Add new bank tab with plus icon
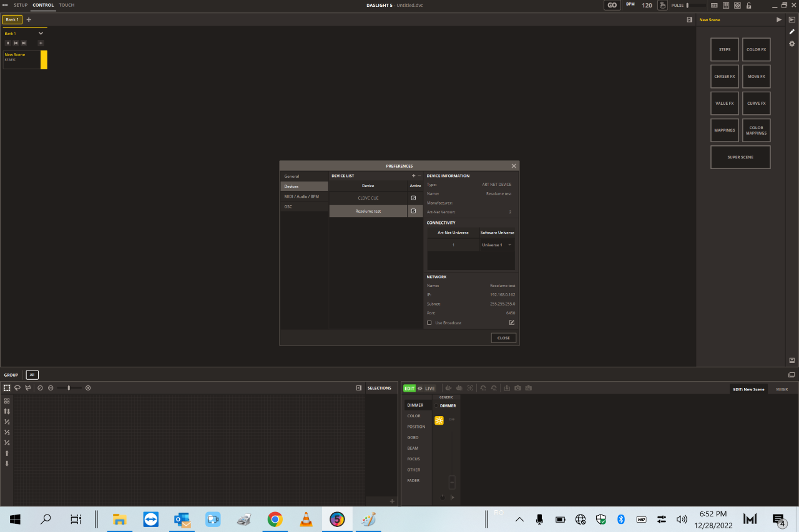Screen dimensions: 799x532 click(29, 19)
